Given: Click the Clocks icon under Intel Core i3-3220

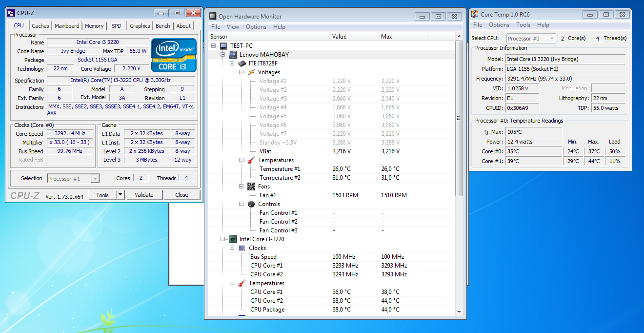Looking at the screenshot, I should click(x=242, y=248).
